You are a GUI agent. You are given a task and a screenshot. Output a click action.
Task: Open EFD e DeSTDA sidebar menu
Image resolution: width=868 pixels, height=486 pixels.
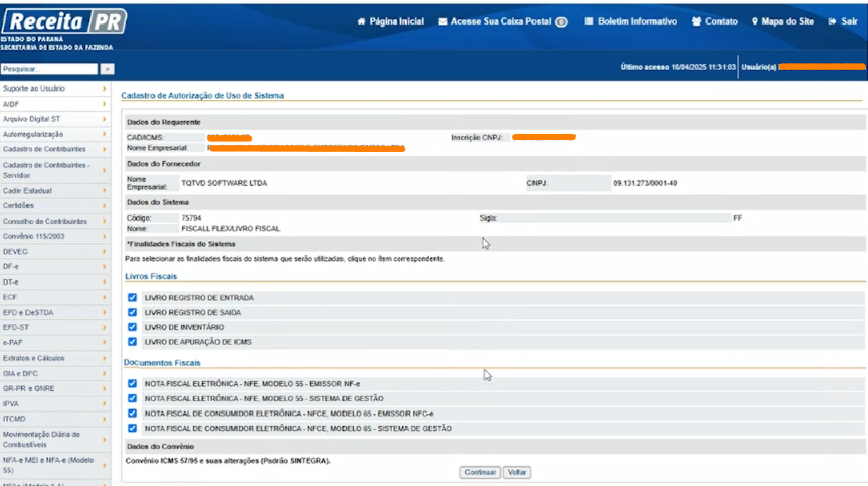56,312
